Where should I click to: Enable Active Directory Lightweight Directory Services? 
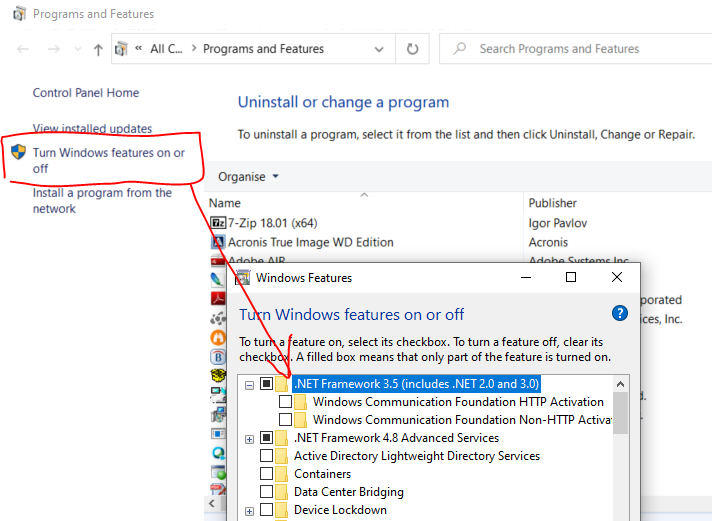tap(267, 456)
